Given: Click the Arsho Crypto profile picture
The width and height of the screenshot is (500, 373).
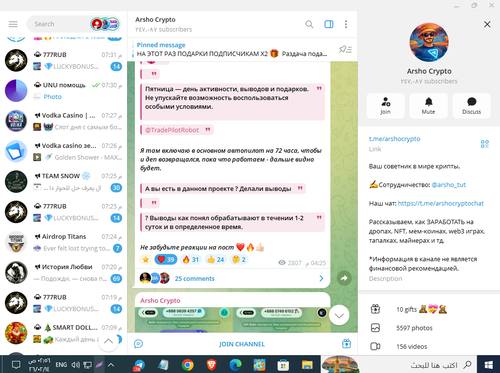Looking at the screenshot, I should coord(429,42).
